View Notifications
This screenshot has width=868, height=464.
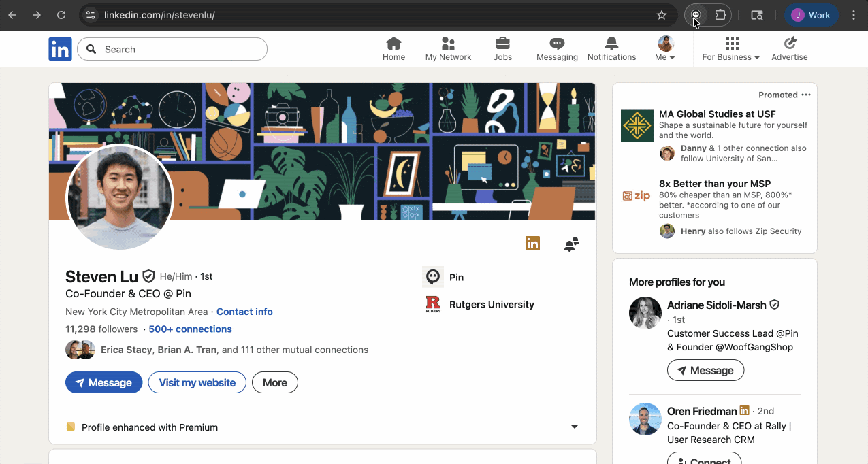tap(611, 49)
